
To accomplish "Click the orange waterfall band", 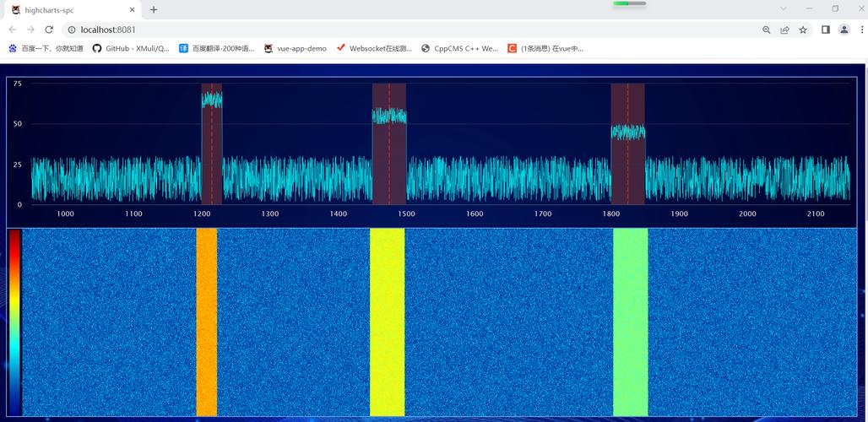I will tap(207, 322).
